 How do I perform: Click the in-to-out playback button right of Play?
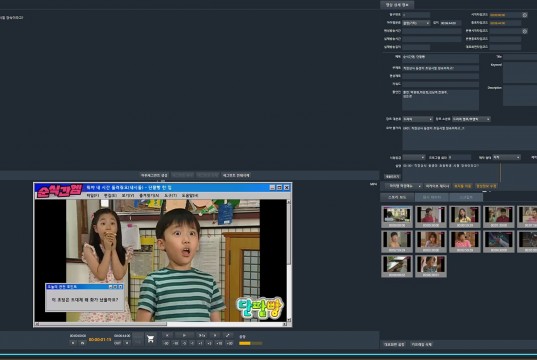tap(202, 335)
